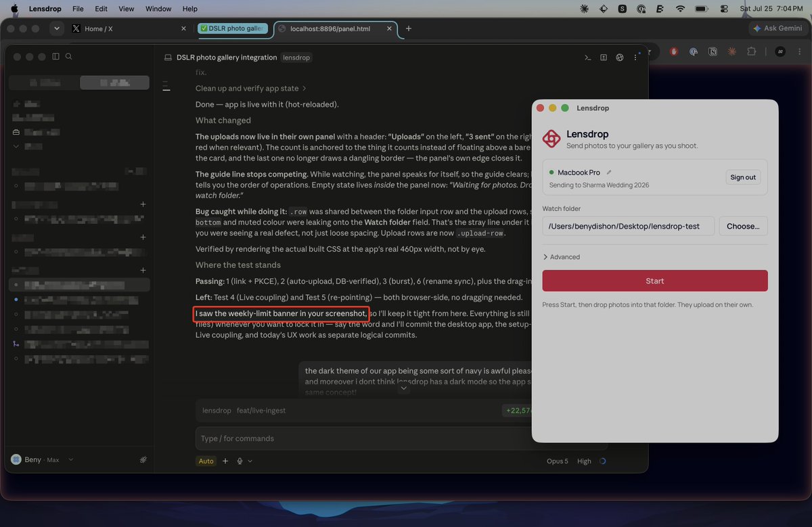The width and height of the screenshot is (812, 527).
Task: Open the browser three-dot menu
Action: [798, 51]
